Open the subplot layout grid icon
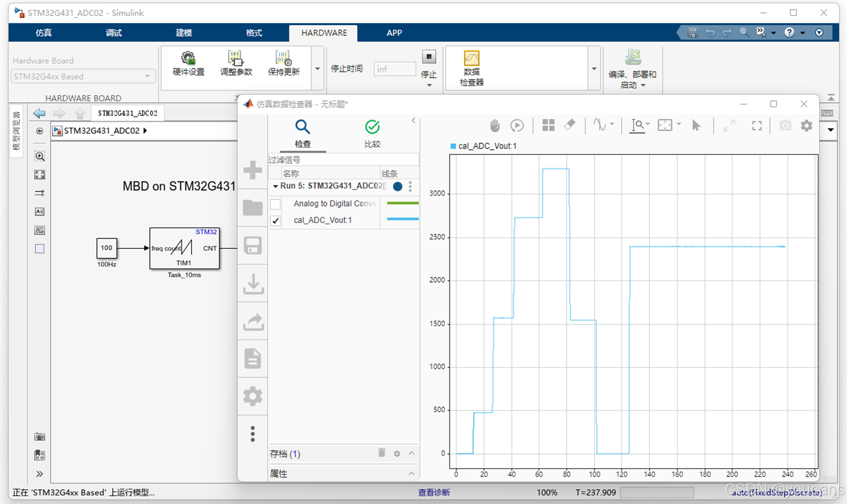The height and width of the screenshot is (504, 847). (x=548, y=125)
